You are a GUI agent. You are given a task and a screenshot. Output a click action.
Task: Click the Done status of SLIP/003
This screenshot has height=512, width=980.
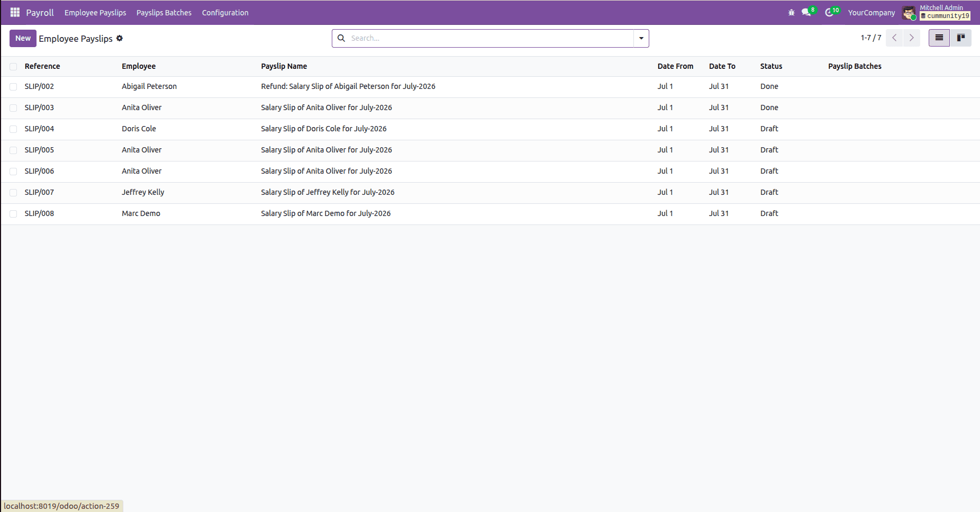pyautogui.click(x=769, y=107)
